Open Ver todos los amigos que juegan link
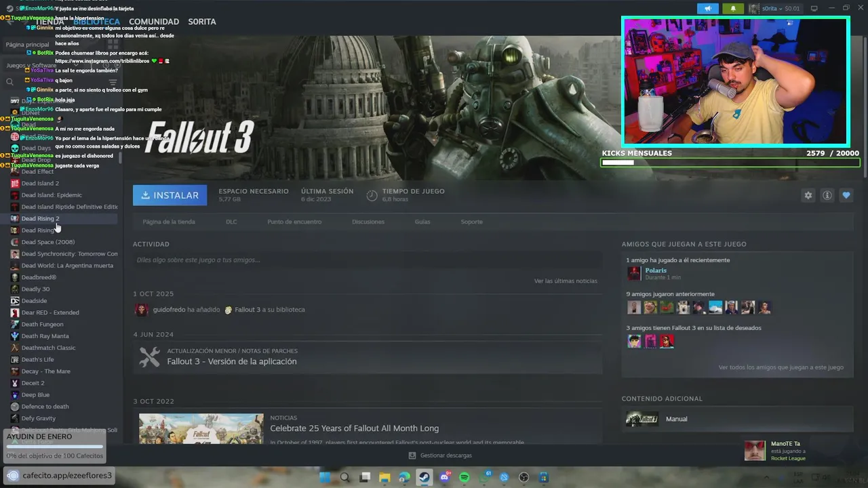The width and height of the screenshot is (868, 488). pos(781,367)
